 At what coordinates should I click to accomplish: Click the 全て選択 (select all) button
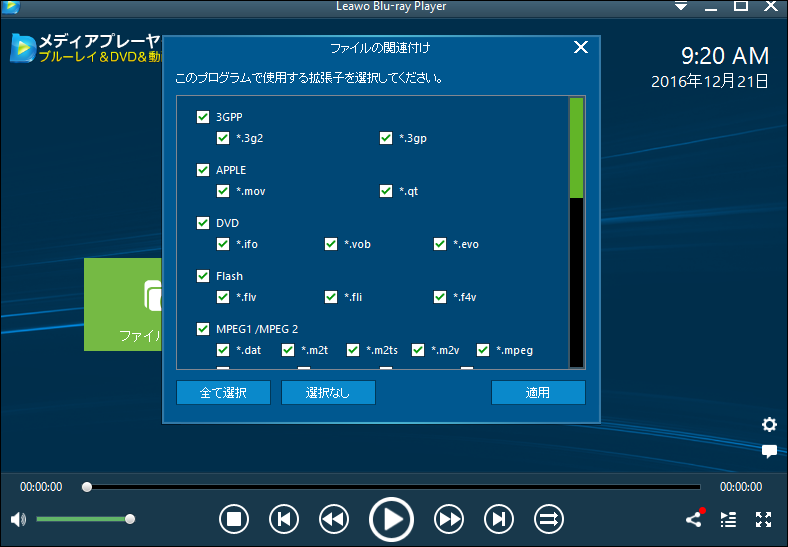(223, 393)
